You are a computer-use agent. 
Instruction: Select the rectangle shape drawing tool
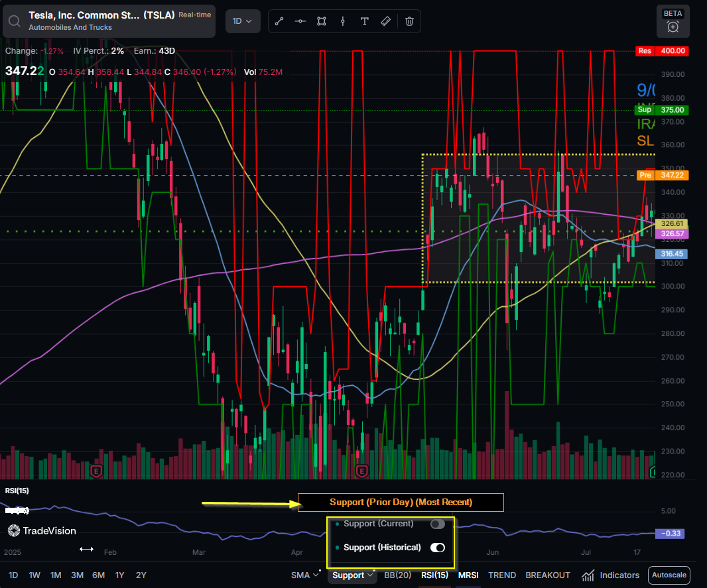pos(322,21)
